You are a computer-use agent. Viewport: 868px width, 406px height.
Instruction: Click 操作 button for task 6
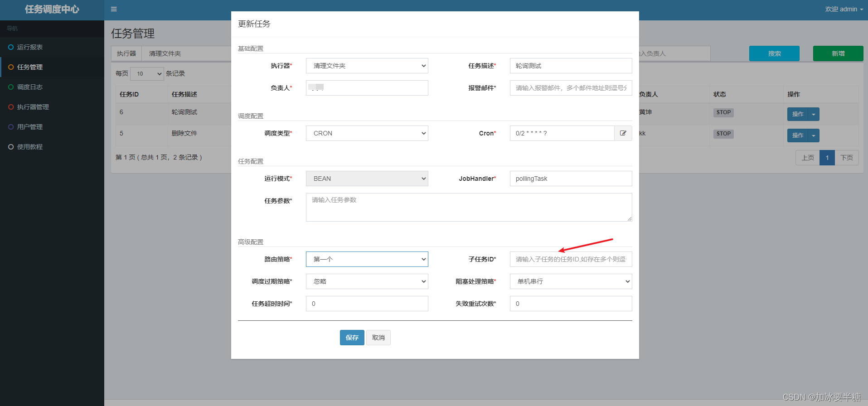coord(798,114)
